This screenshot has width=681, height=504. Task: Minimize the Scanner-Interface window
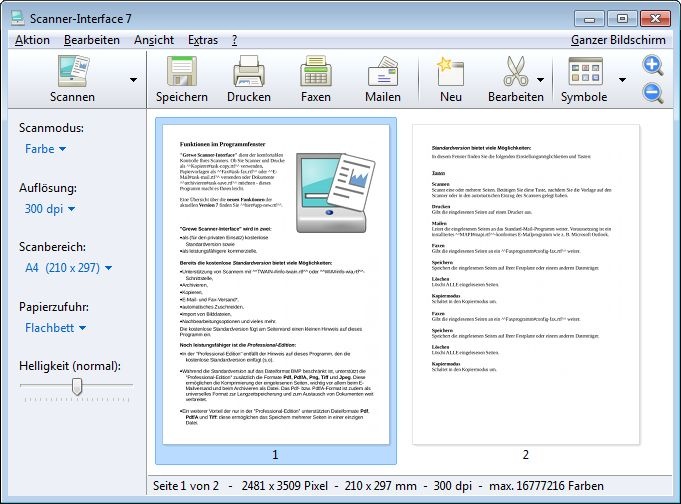point(589,19)
